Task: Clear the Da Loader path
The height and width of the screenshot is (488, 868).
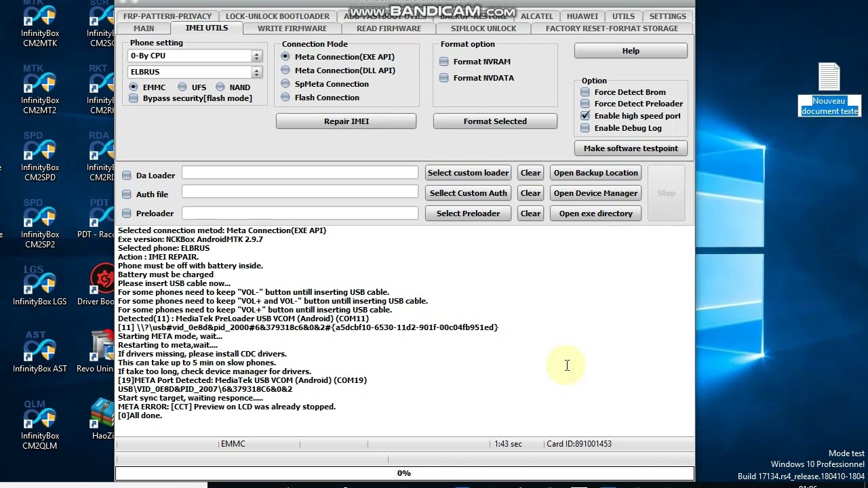Action: pos(530,173)
